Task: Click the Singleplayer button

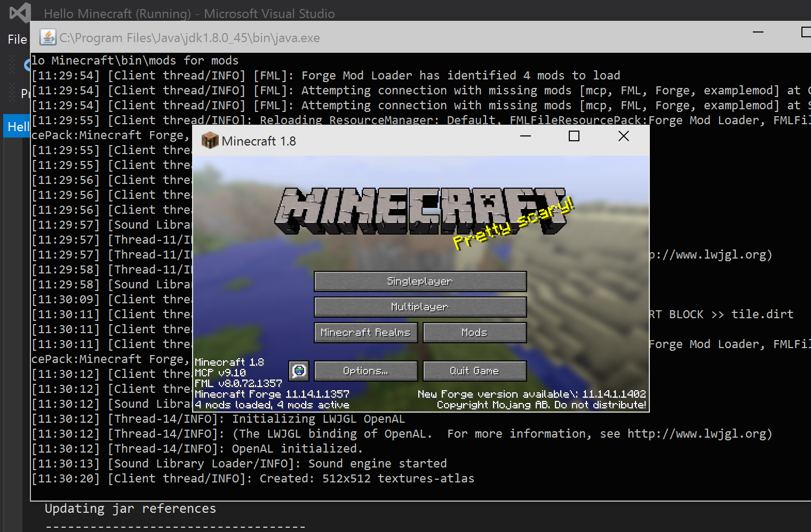Action: pos(420,281)
